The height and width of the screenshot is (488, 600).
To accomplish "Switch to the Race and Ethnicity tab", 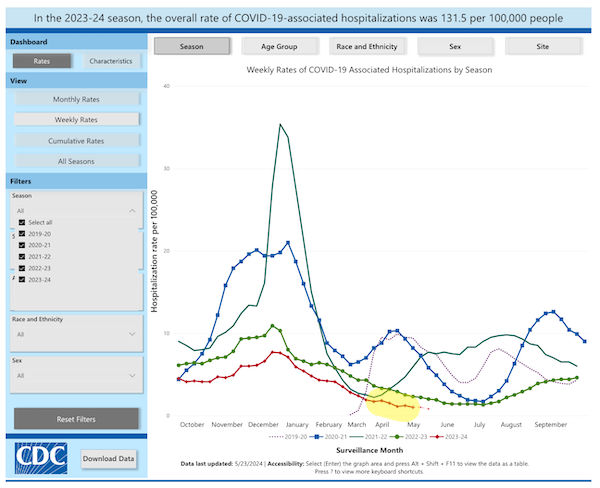I will 367,46.
